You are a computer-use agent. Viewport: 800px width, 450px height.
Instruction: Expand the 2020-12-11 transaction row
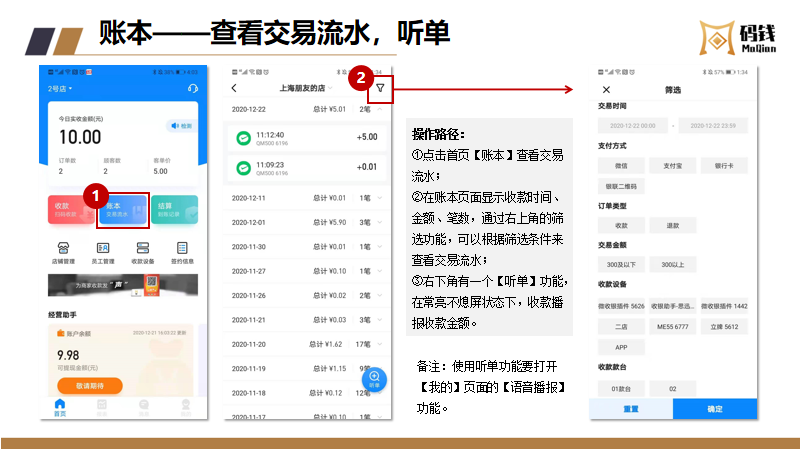tap(381, 198)
